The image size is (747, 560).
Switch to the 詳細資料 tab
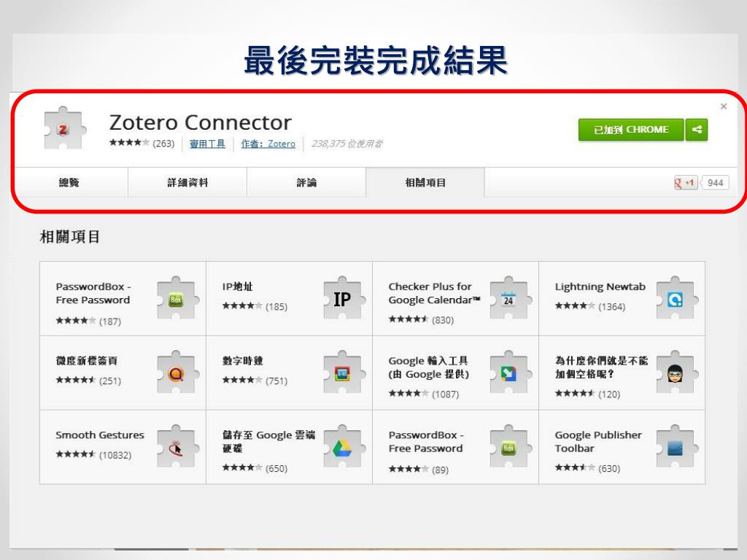187,182
